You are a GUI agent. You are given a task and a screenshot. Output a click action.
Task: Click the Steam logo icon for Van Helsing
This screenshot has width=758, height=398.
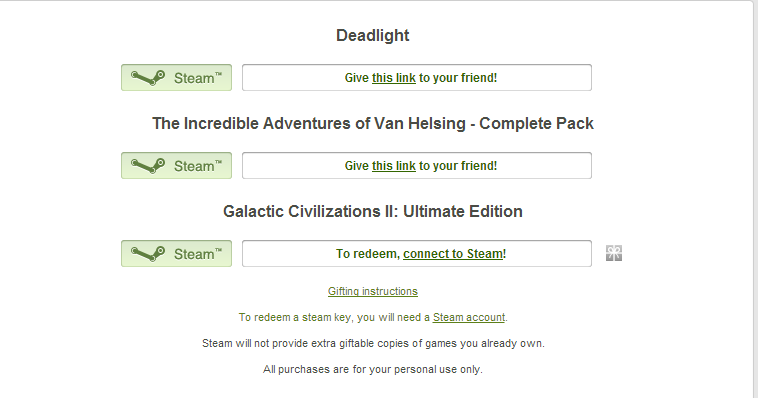[148, 166]
